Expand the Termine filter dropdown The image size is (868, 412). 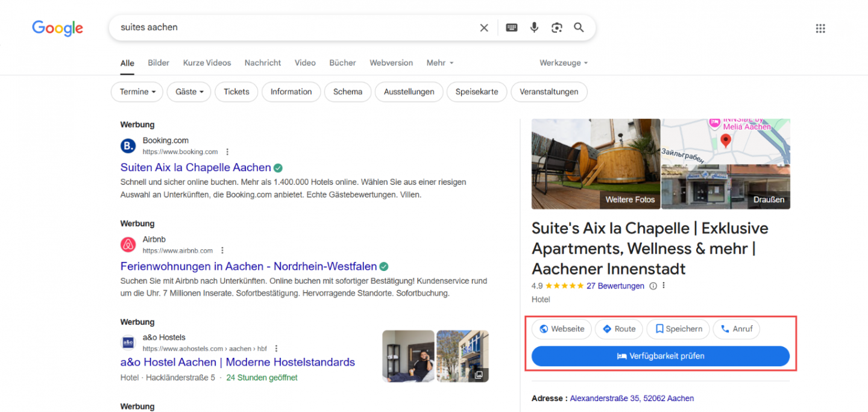tap(137, 92)
